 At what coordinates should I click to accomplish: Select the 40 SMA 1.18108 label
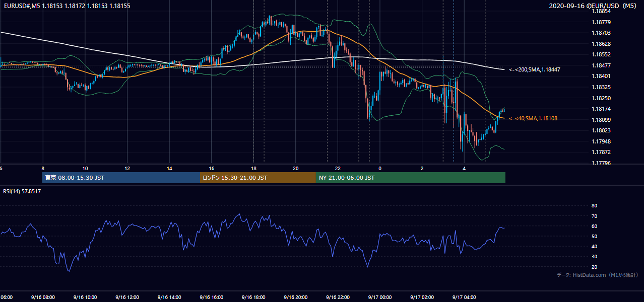tap(533, 118)
